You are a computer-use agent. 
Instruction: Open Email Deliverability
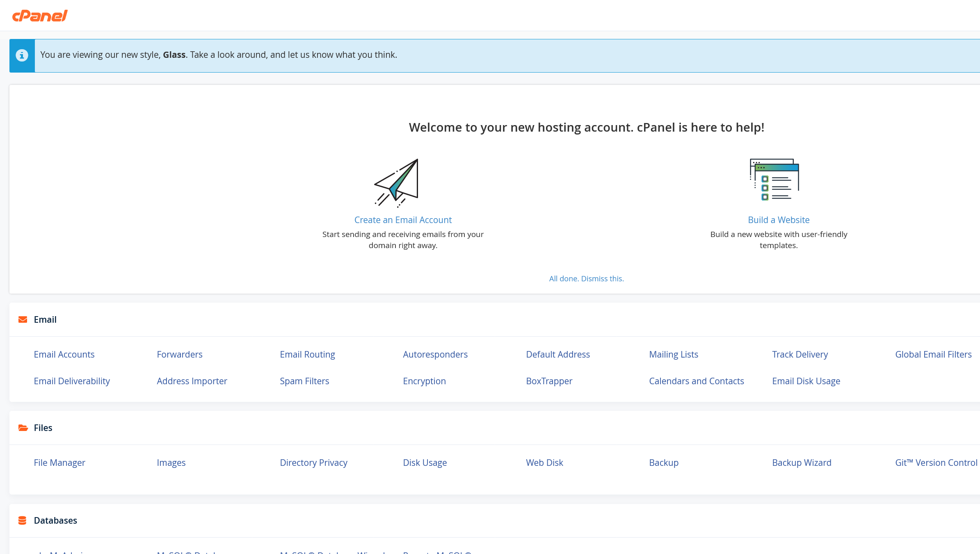pyautogui.click(x=72, y=381)
